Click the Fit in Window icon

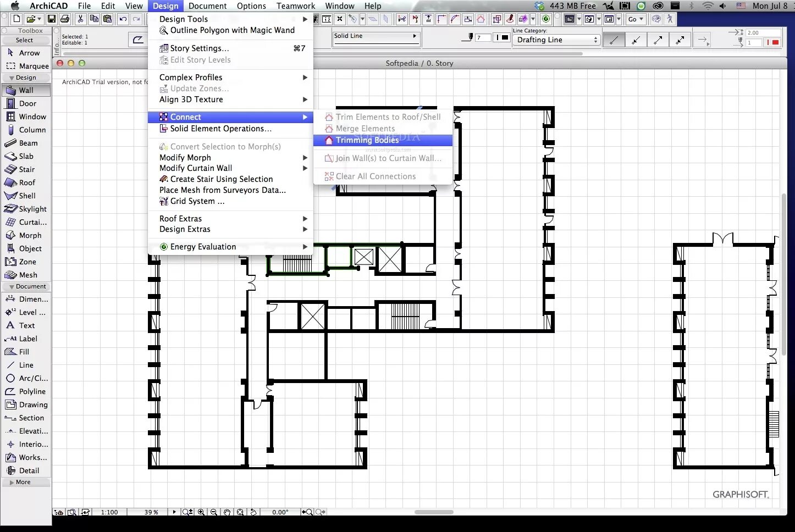(x=240, y=512)
